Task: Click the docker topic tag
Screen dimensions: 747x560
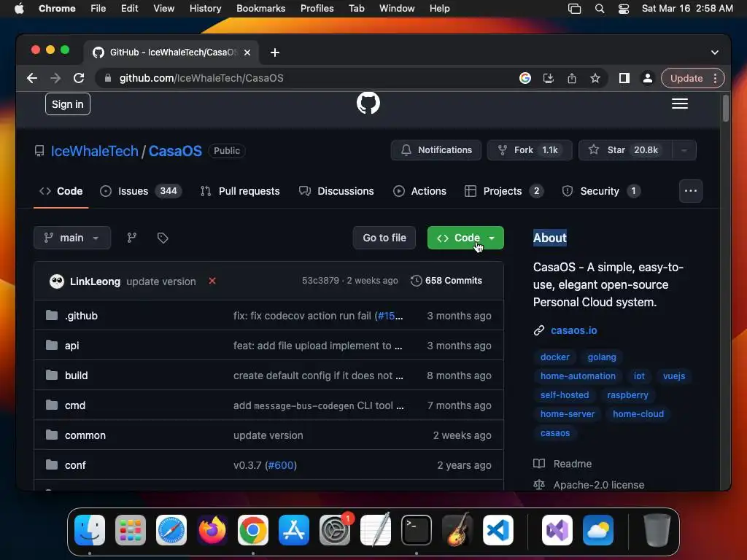Action: point(555,357)
